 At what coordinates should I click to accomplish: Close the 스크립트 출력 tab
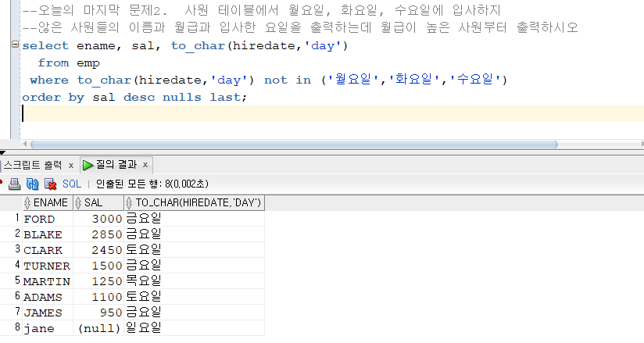tap(70, 165)
